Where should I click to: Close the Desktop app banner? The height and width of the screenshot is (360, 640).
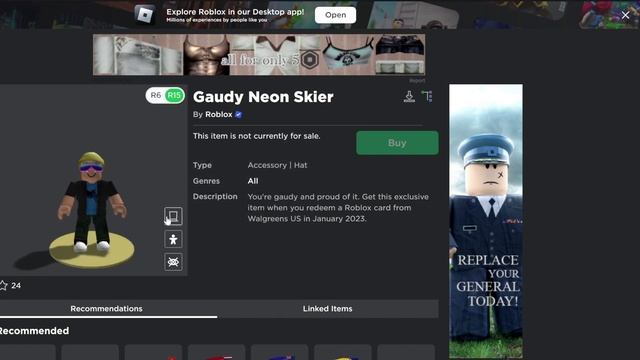625,16
